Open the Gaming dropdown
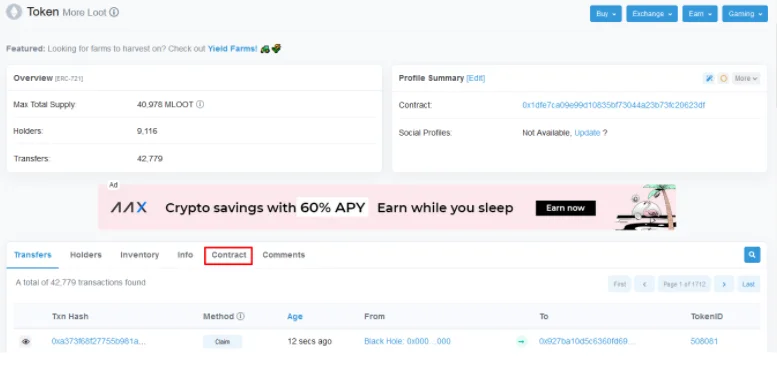Screen dimensions: 777x383 tap(745, 14)
